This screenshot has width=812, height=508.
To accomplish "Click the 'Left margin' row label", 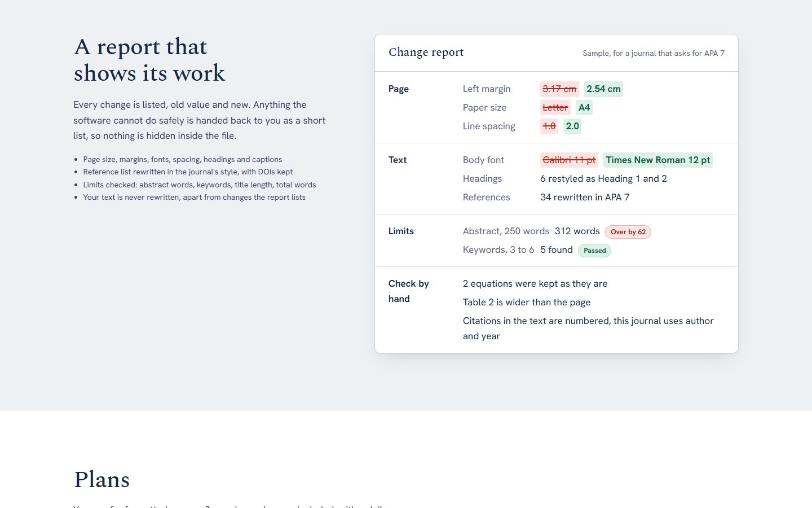I will 487,89.
